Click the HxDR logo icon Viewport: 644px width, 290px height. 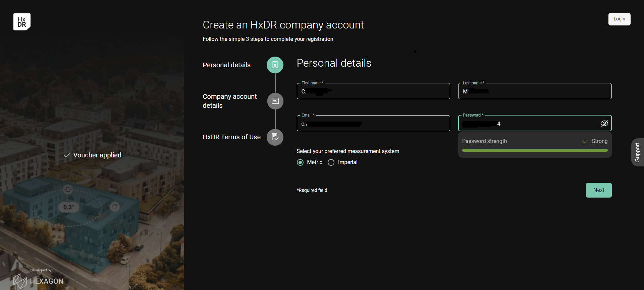click(x=22, y=22)
